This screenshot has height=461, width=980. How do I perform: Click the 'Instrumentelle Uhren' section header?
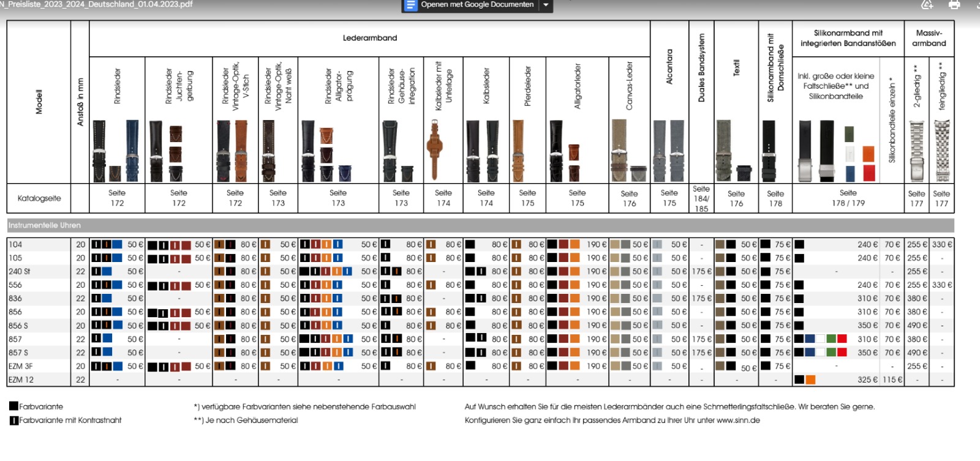coord(45,225)
